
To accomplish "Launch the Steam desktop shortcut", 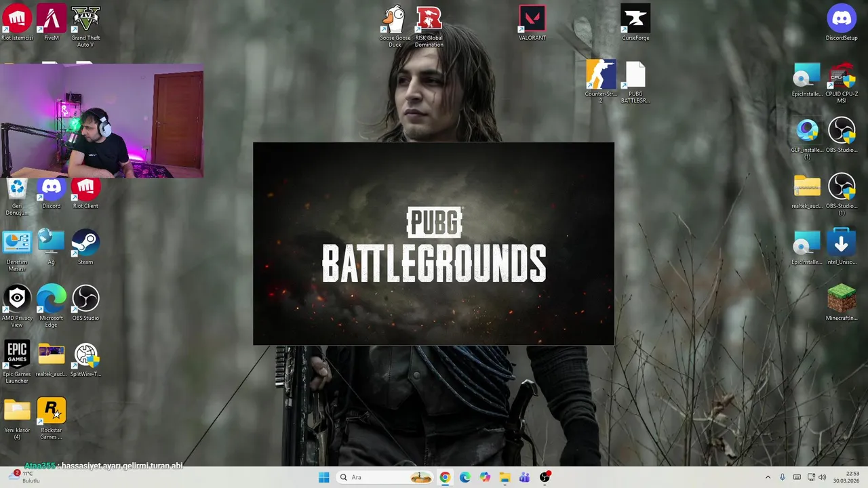I will tap(85, 247).
